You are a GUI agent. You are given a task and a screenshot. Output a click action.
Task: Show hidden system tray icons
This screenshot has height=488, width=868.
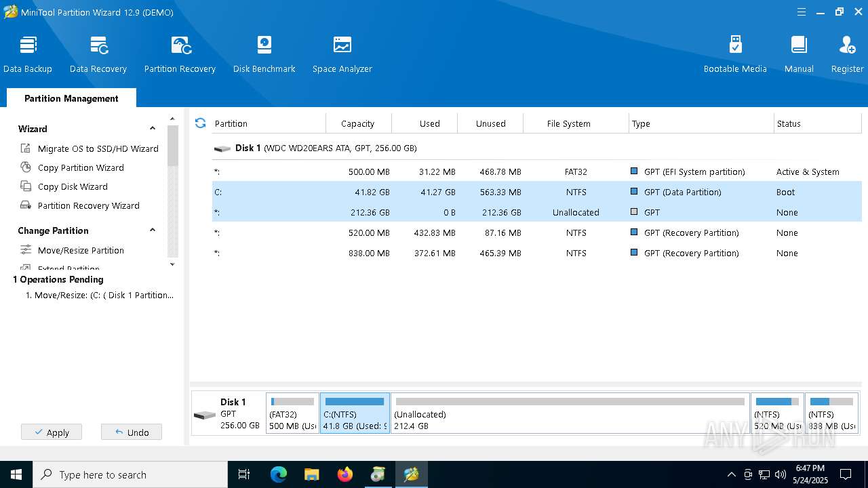coord(731,474)
